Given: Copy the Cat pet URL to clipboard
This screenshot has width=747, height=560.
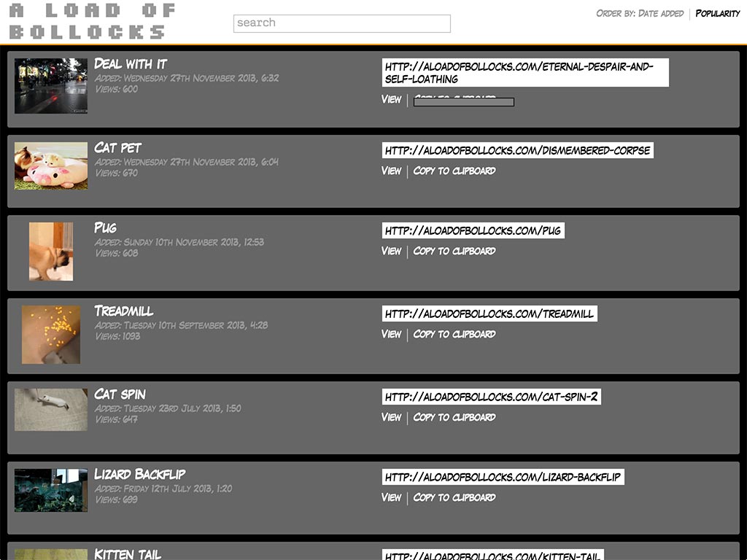Looking at the screenshot, I should pos(454,171).
